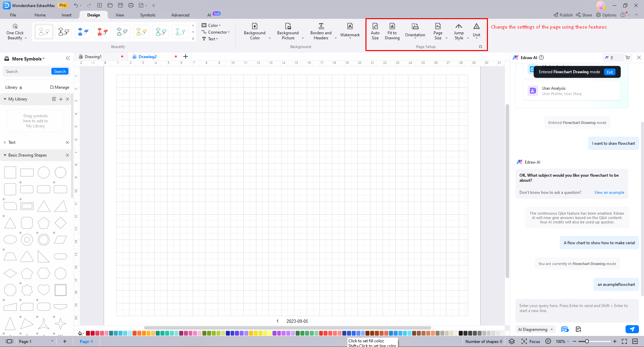Switch to the Insert tab
This screenshot has height=347, width=644.
click(66, 15)
